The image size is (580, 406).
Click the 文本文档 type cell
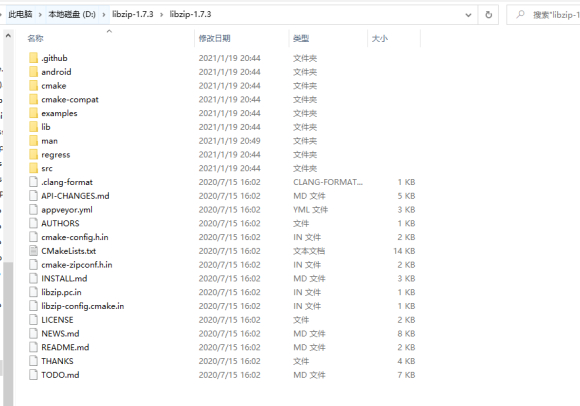pyautogui.click(x=309, y=251)
